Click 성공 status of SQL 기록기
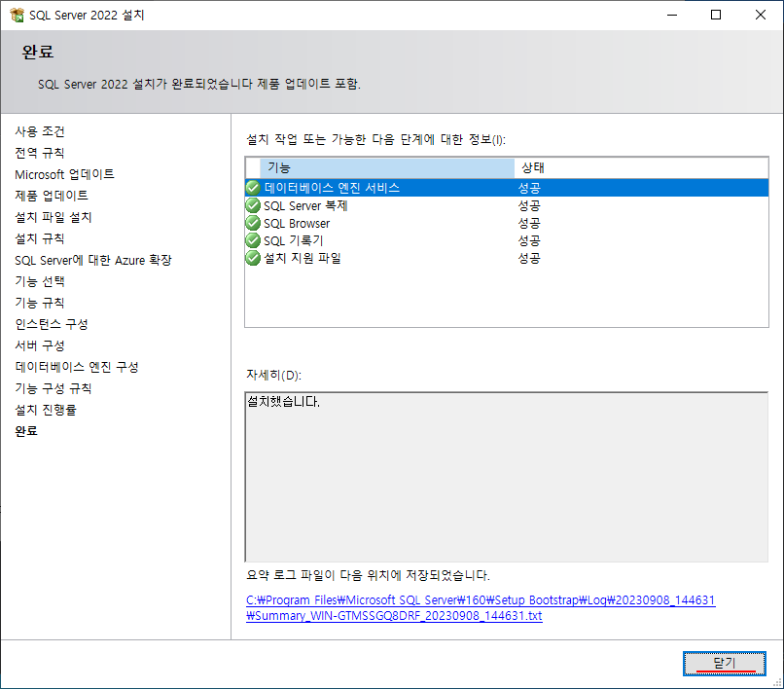784x689 pixels. pos(529,240)
